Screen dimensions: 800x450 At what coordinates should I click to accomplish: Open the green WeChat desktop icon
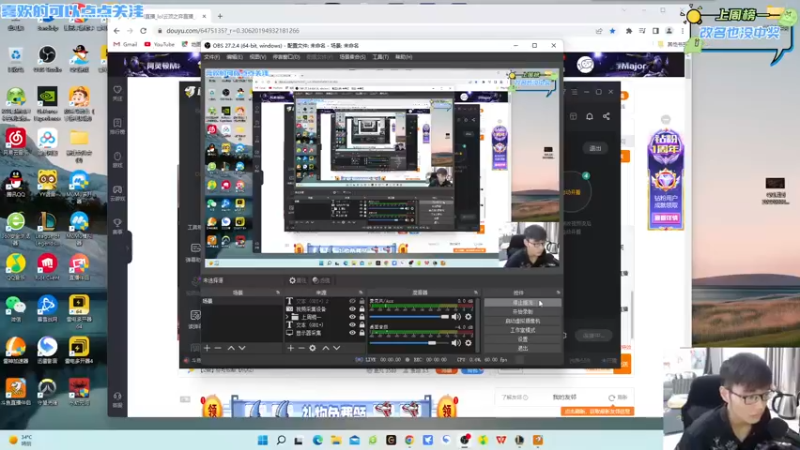pos(16,309)
